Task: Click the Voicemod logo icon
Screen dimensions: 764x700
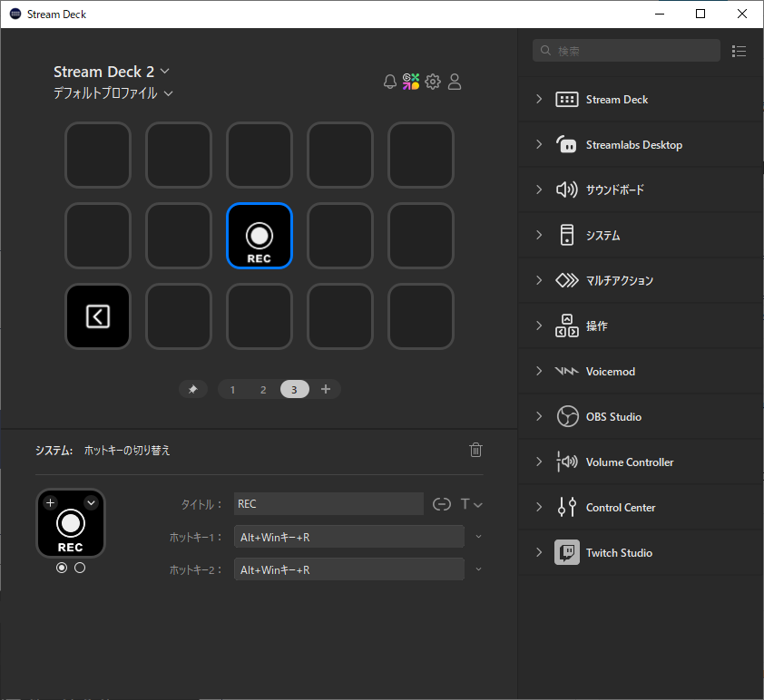Action: (x=567, y=371)
